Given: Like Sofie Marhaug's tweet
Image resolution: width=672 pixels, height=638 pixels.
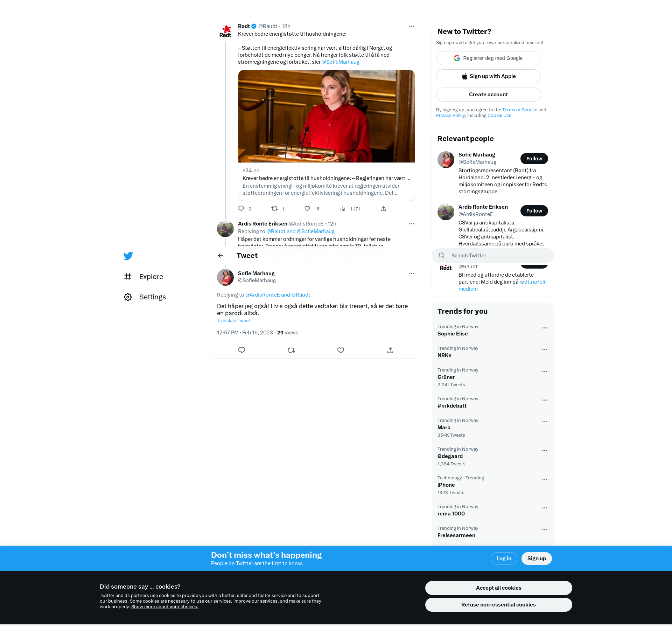Looking at the screenshot, I should (x=341, y=350).
